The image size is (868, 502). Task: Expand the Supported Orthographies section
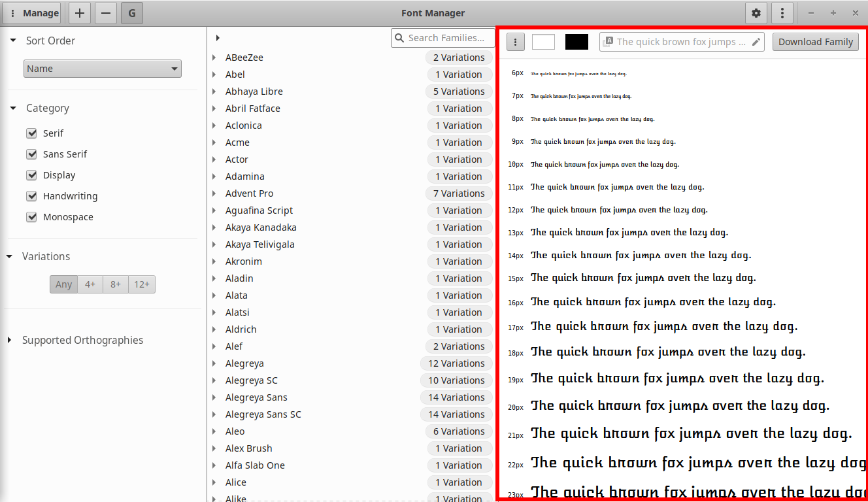click(9, 340)
